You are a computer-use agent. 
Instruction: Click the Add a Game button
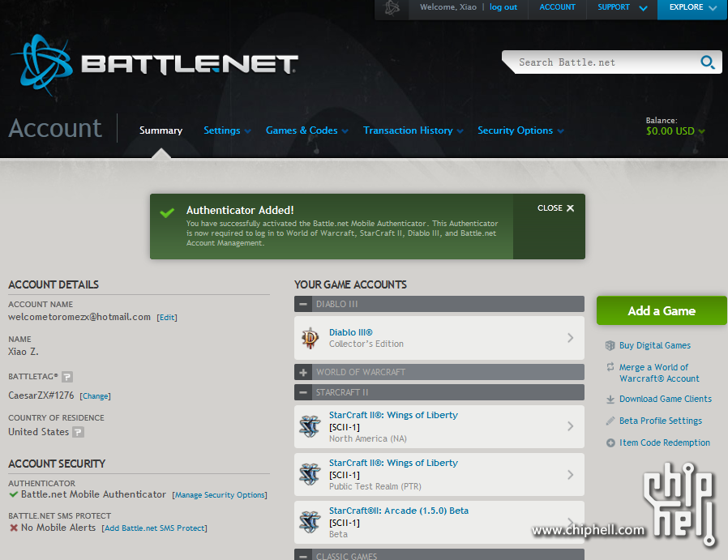click(x=662, y=310)
